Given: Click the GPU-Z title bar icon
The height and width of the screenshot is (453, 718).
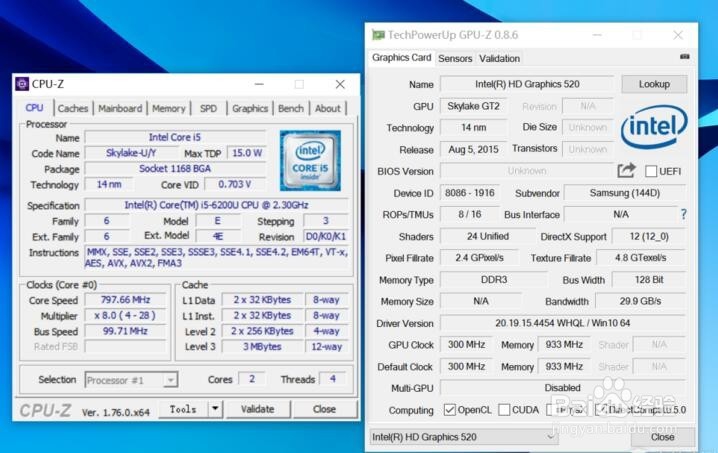Looking at the screenshot, I should pos(378,35).
